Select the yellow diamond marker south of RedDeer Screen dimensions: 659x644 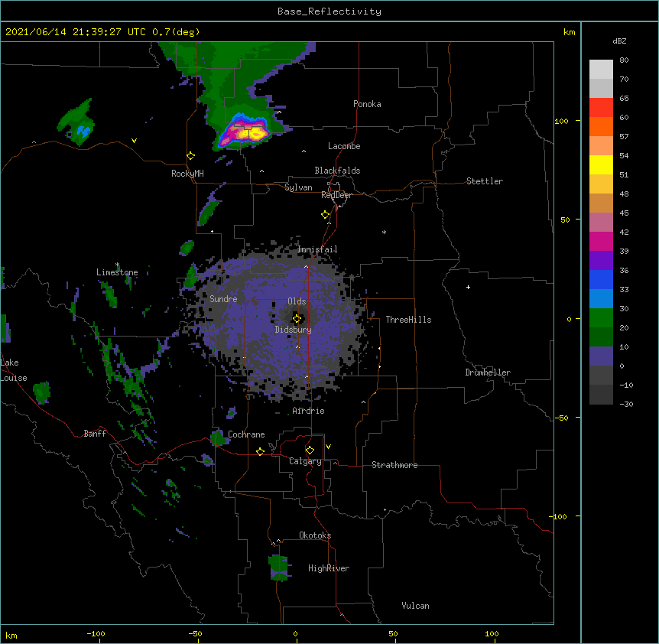pos(326,215)
